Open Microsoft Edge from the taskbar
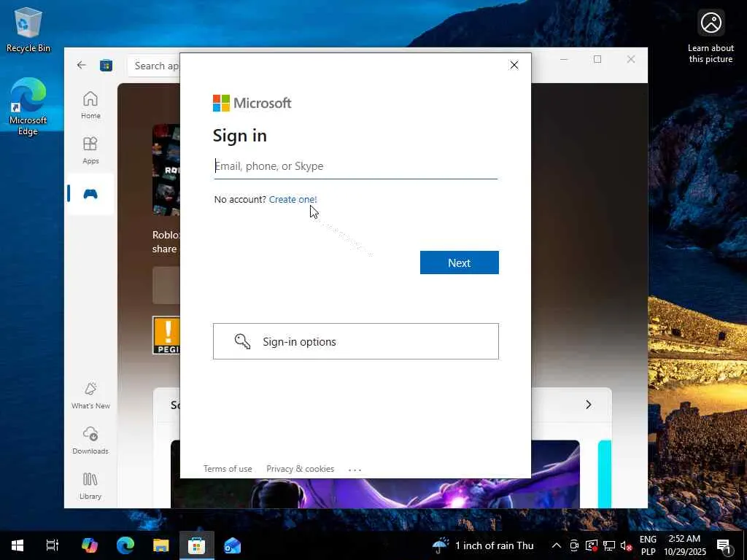 coord(125,545)
